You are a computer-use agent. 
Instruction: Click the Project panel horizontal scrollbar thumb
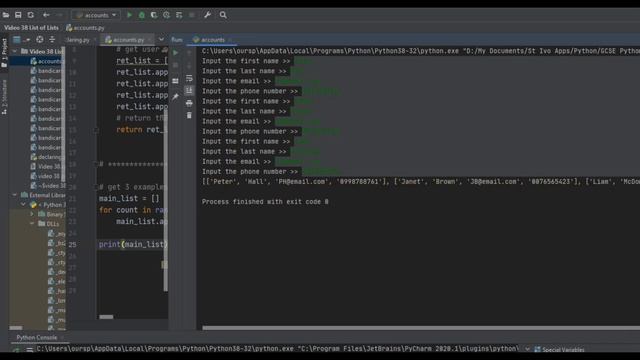click(x=16, y=328)
